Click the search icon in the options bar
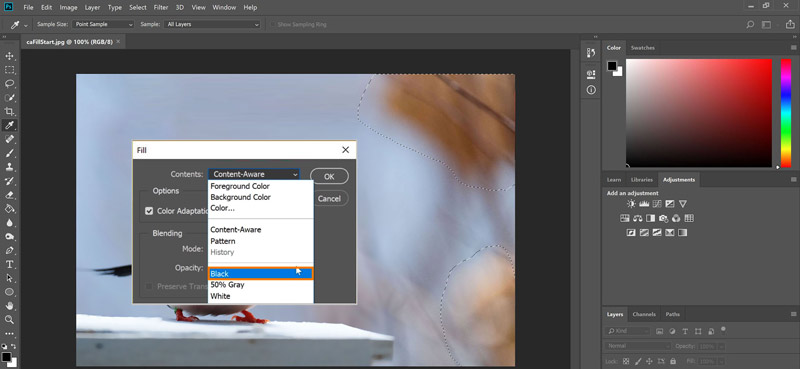This screenshot has width=800, height=369. [750, 24]
